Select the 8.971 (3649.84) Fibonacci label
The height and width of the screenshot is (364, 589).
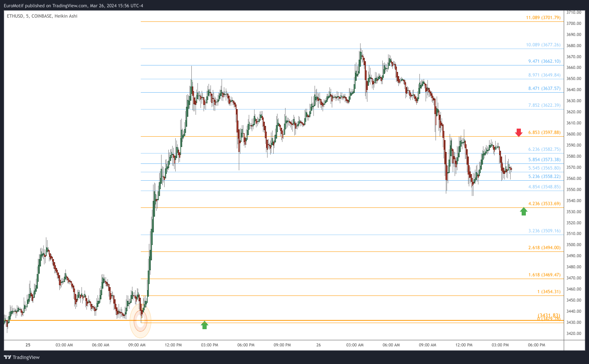(544, 75)
